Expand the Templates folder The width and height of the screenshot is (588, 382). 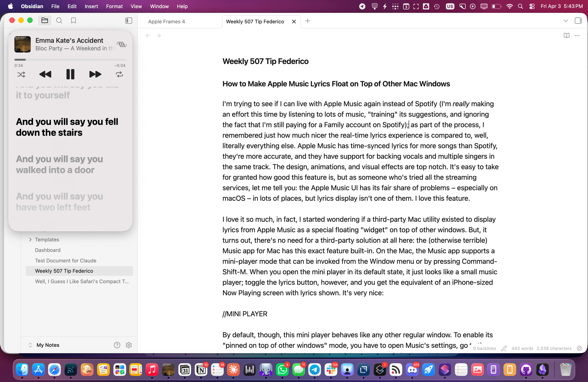(x=30, y=240)
